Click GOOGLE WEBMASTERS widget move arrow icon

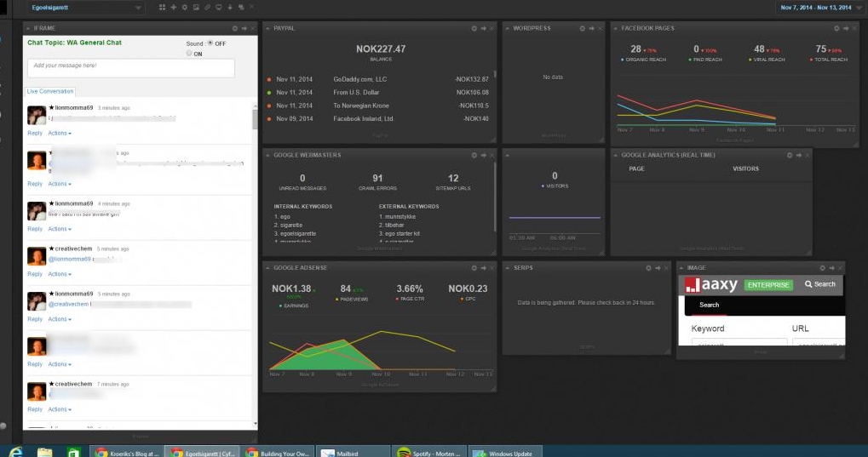coord(483,156)
